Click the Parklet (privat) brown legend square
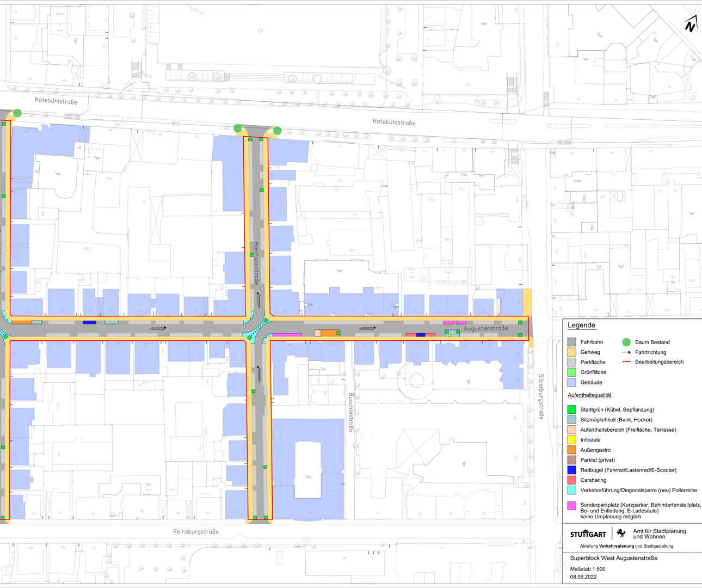702x588 pixels. pos(572,460)
